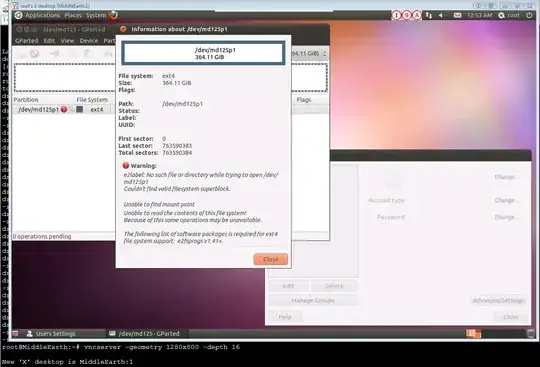Screen dimensions: 540x367
Task: Click the 'Couldn't find valid filesystem superblock' message
Action: 177,189
